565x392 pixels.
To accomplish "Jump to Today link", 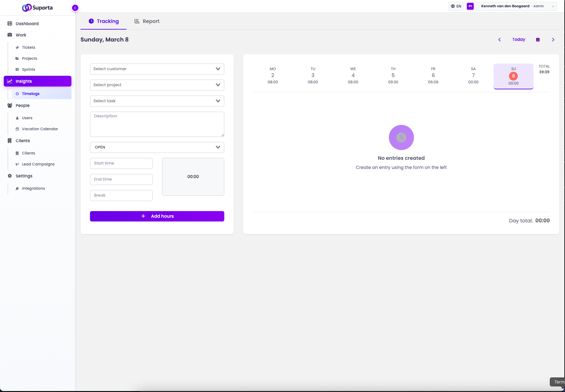I will (x=519, y=40).
